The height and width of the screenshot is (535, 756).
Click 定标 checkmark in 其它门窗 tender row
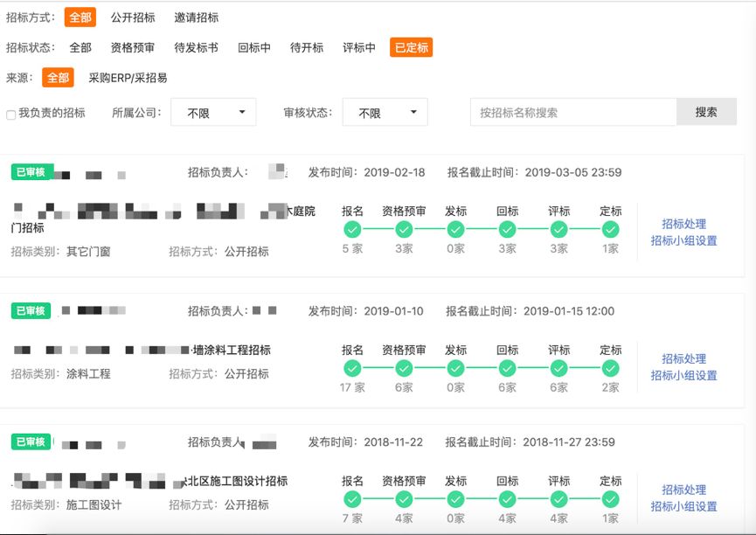[x=610, y=229]
